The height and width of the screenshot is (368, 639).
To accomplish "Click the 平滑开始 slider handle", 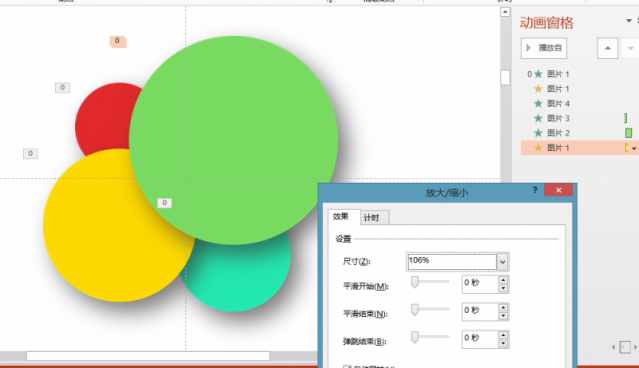I will point(414,282).
